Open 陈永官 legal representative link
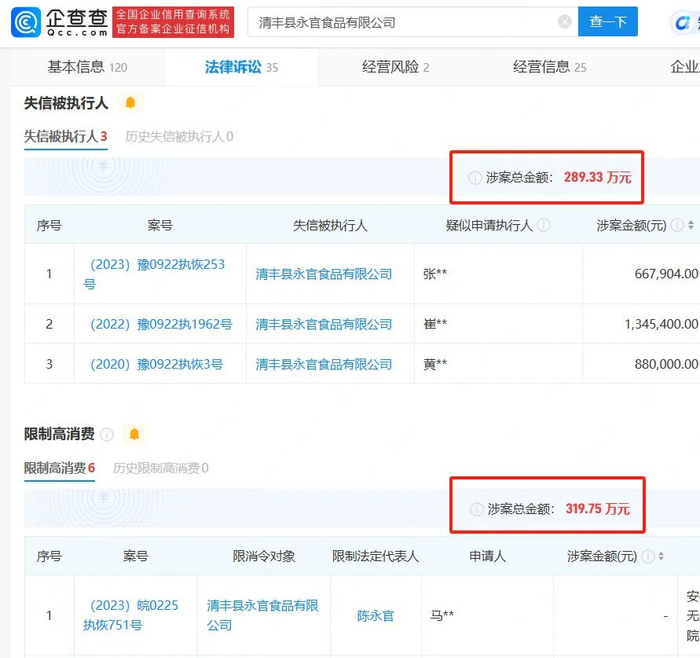Screen dimensions: 700x658 [x=375, y=616]
